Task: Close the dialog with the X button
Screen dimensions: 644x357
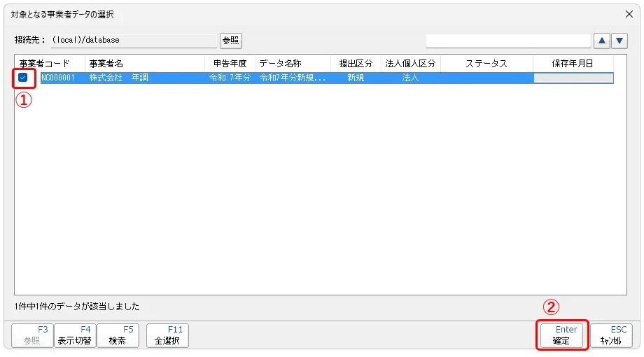Action: 629,14
